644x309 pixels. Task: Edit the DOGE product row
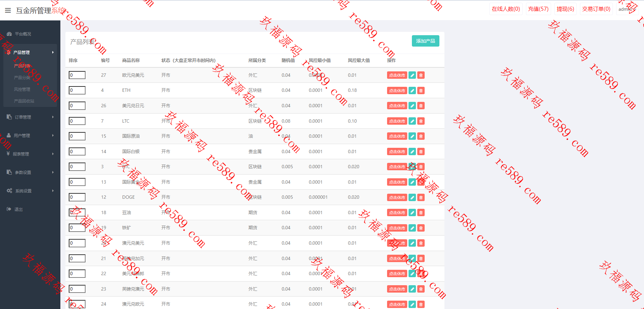coord(412,197)
